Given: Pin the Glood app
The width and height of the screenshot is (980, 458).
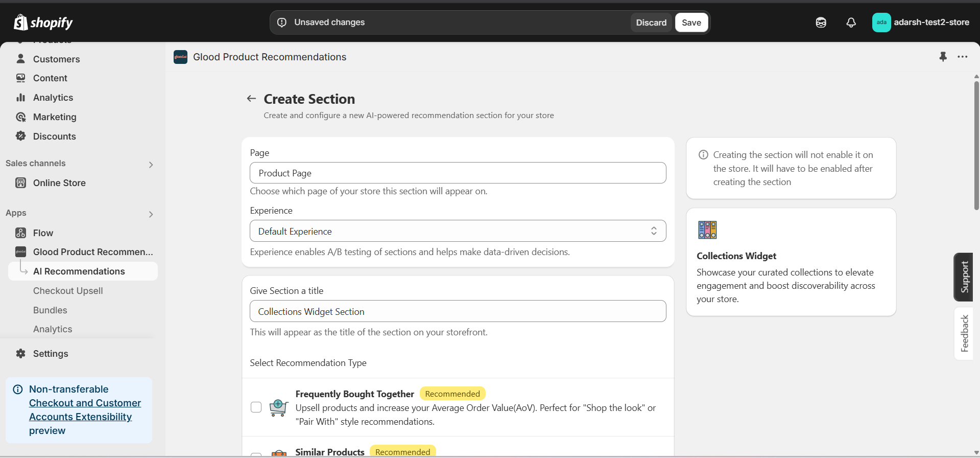Looking at the screenshot, I should [943, 57].
